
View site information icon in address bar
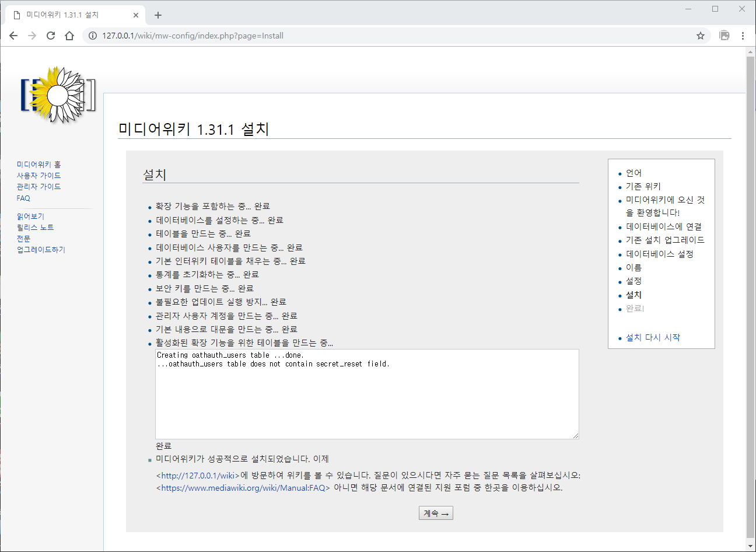pos(92,36)
